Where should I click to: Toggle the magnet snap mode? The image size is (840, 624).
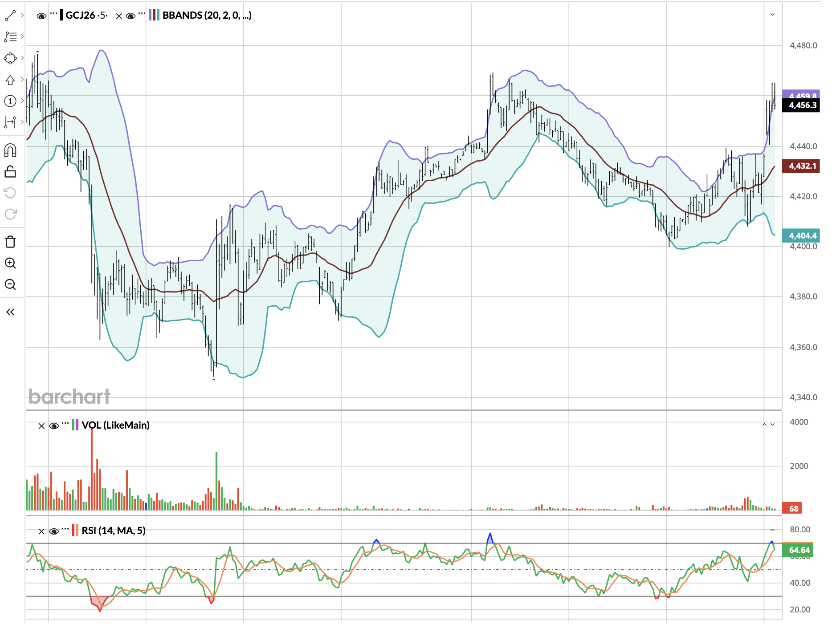tap(10, 150)
